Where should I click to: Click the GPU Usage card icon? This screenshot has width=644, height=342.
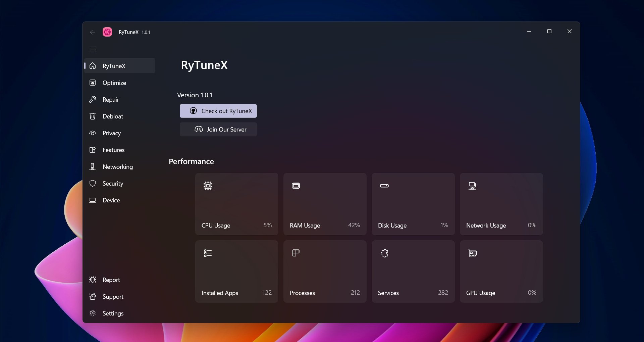click(473, 253)
